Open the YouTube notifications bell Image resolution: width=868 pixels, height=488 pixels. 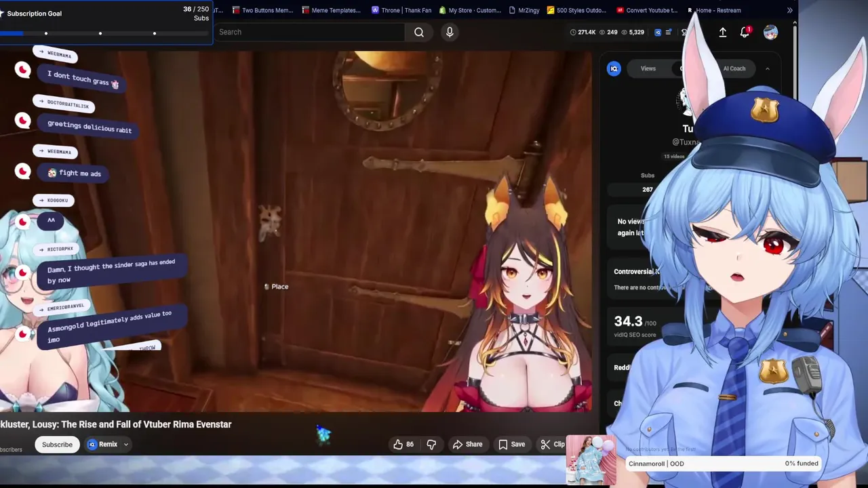[745, 32]
